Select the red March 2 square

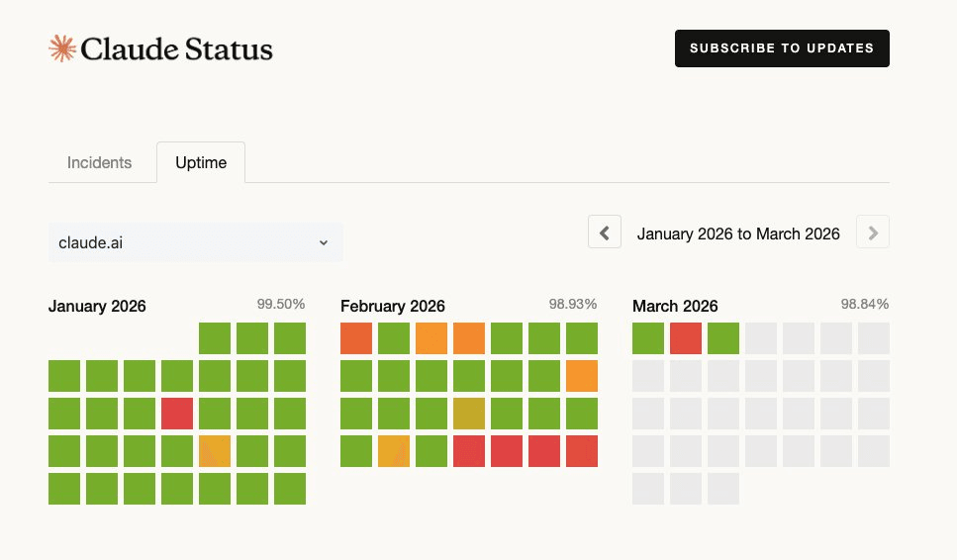point(686,338)
